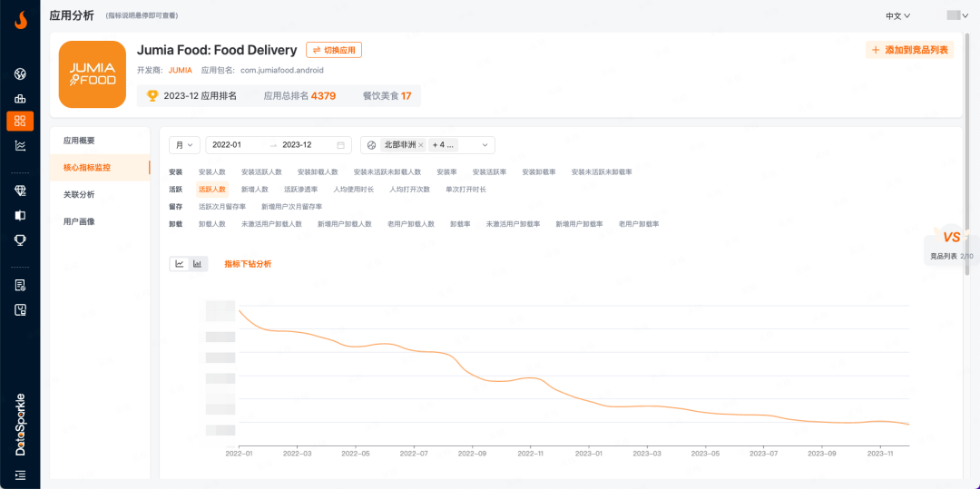
Task: Open 指标下钻分析 link
Action: [x=248, y=264]
